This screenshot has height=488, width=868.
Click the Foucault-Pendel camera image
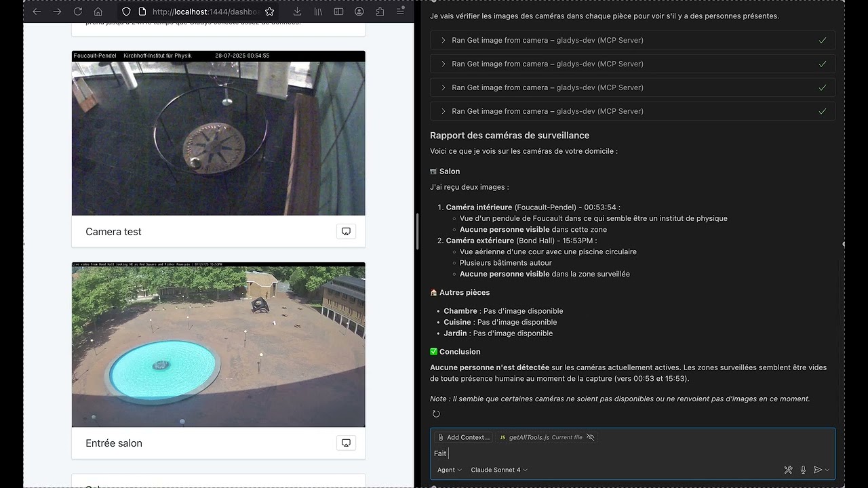[218, 133]
